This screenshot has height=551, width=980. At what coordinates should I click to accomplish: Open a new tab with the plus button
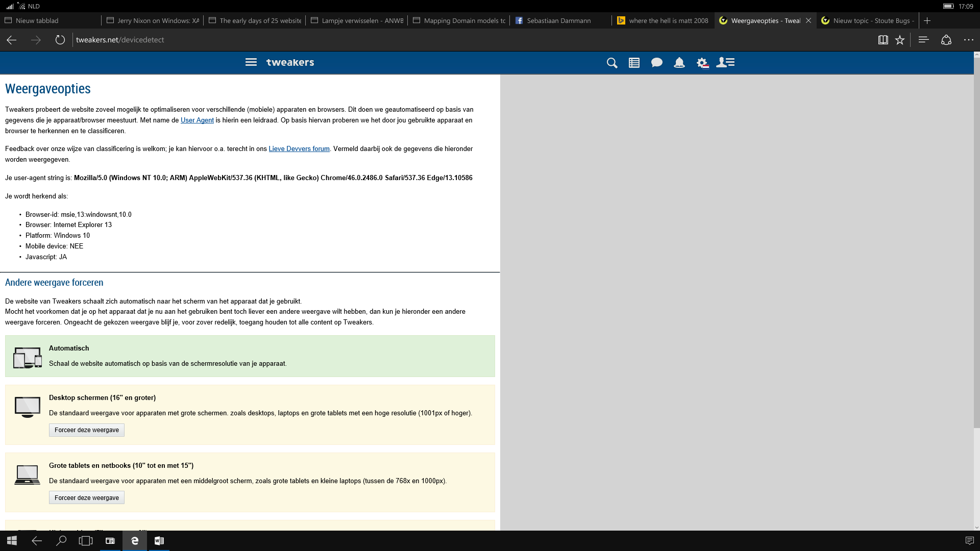[927, 20]
